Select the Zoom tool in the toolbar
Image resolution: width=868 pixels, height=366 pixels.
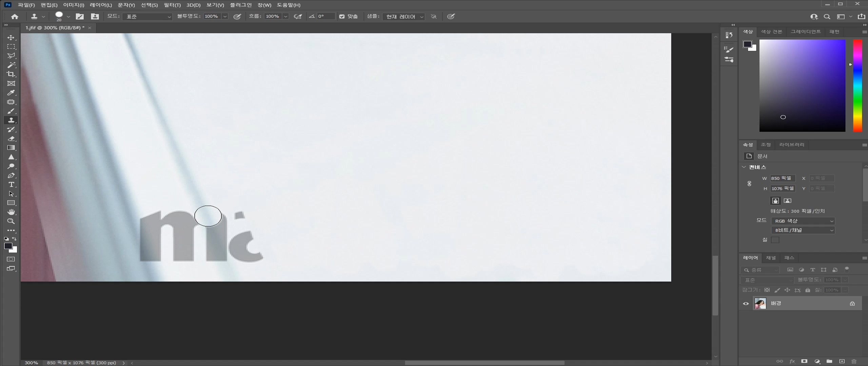coord(11,221)
